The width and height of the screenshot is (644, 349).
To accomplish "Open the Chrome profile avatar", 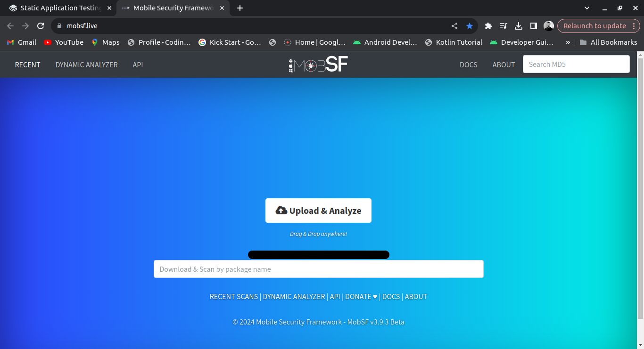I will pos(549,26).
